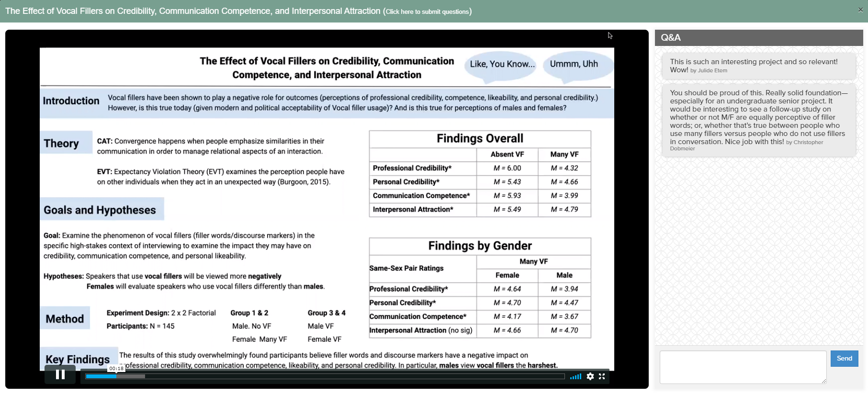Select 'M = 3.99' Communication Competence cell
The image size is (868, 395).
564,196
